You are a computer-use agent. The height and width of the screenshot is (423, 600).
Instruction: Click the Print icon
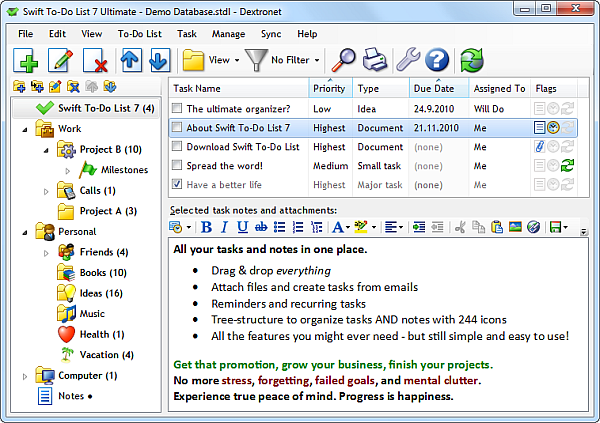[375, 60]
